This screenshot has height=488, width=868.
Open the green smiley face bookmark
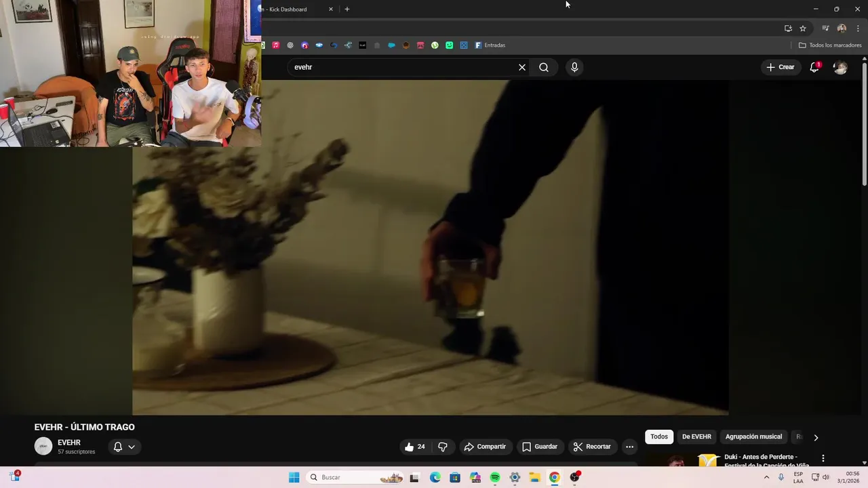click(x=450, y=45)
